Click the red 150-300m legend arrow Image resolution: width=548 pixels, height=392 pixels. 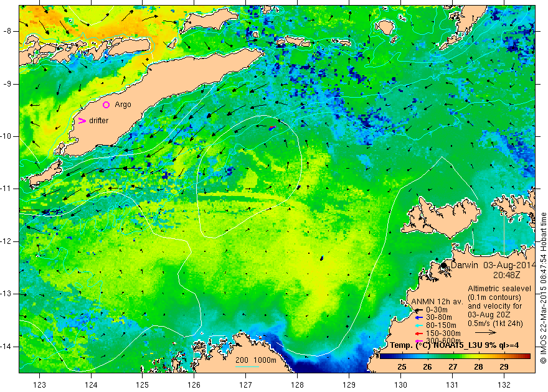coord(418,334)
